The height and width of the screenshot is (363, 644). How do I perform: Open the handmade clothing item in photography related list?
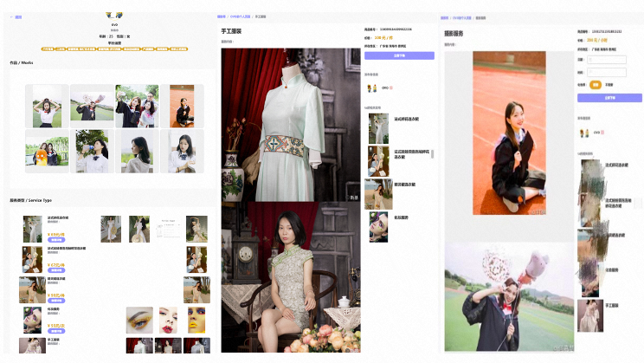[590, 315]
